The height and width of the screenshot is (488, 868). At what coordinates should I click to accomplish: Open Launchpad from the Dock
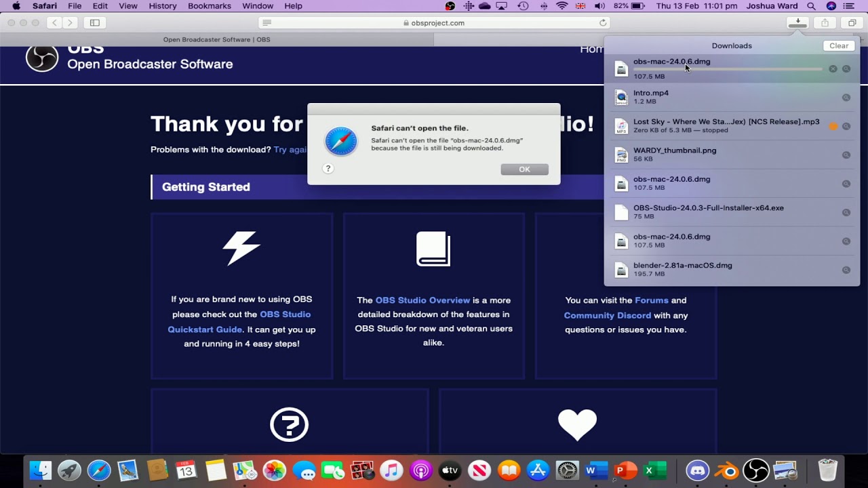coord(70,470)
